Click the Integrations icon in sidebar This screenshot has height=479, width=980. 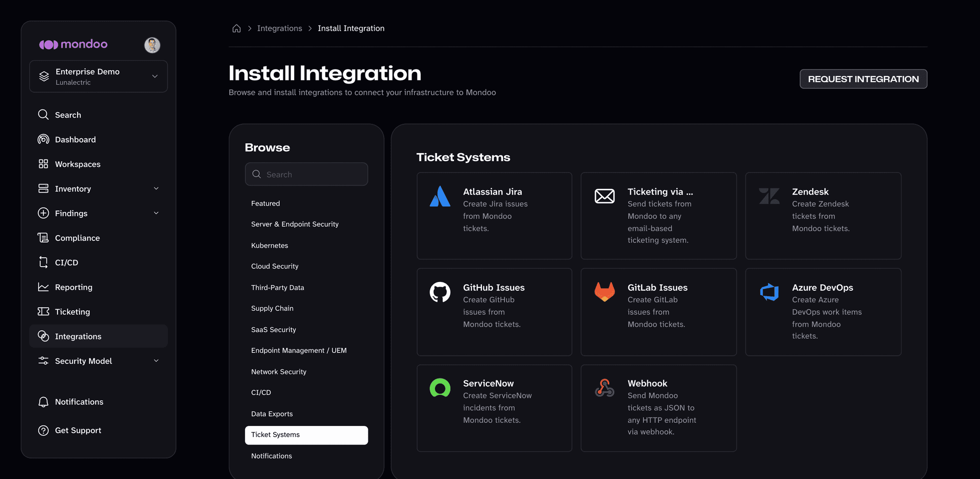click(x=44, y=336)
